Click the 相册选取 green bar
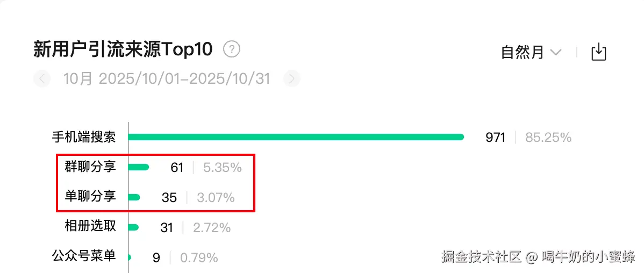Screen dimensions: 644x273 click(x=133, y=227)
